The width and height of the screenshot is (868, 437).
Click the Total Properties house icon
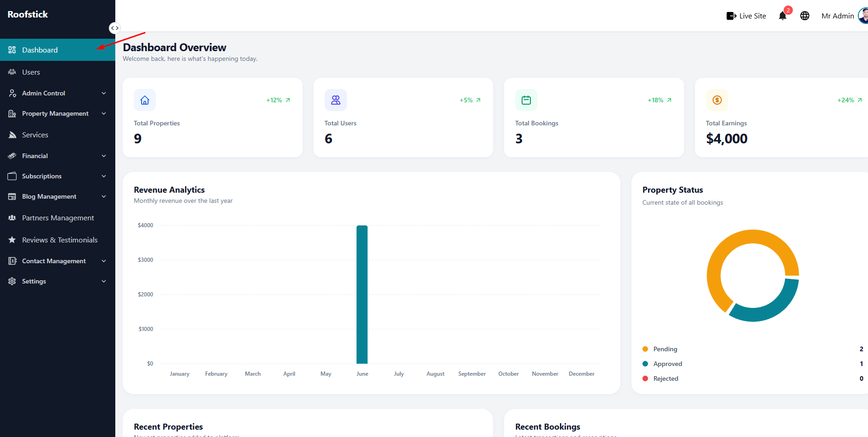pyautogui.click(x=145, y=100)
